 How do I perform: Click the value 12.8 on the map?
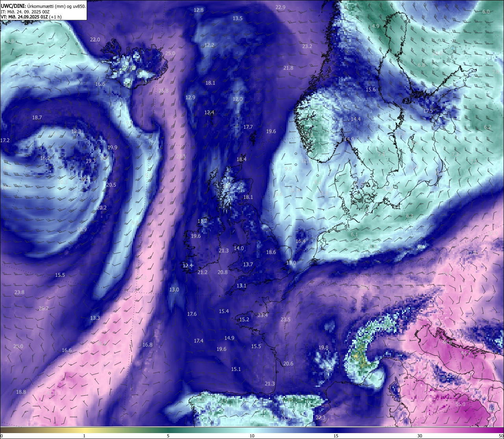[199, 10]
